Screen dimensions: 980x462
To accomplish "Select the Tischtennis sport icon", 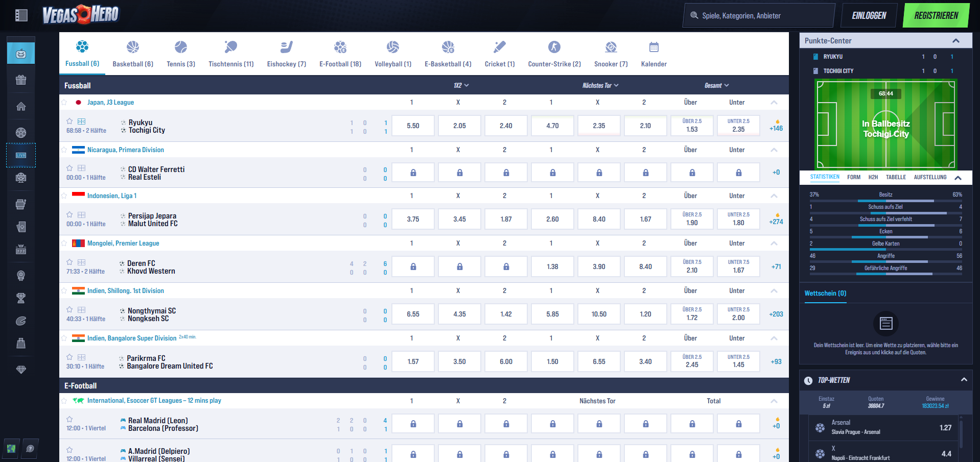I will click(231, 47).
